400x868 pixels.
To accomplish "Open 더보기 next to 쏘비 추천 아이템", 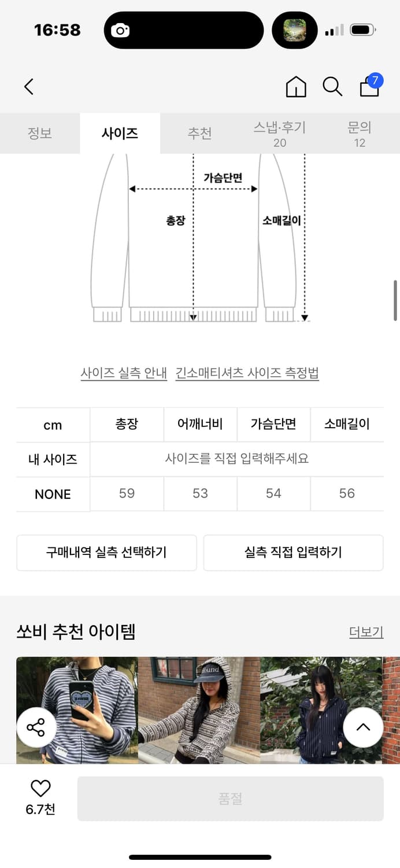I will 365,632.
